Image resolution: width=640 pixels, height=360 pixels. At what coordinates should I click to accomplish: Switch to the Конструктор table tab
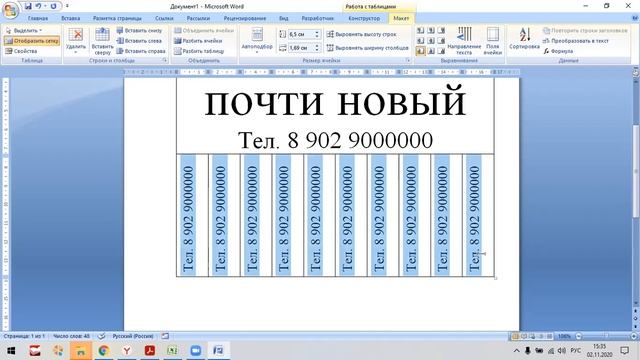point(364,18)
